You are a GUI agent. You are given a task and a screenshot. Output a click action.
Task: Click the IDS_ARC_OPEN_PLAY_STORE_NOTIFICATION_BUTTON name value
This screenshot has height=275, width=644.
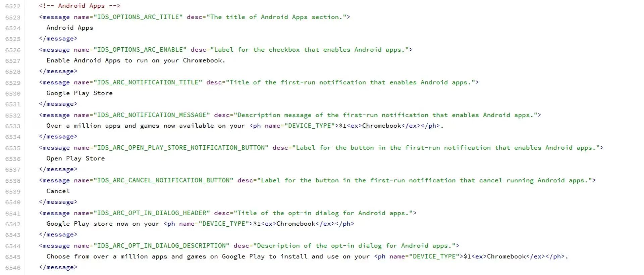(181, 147)
